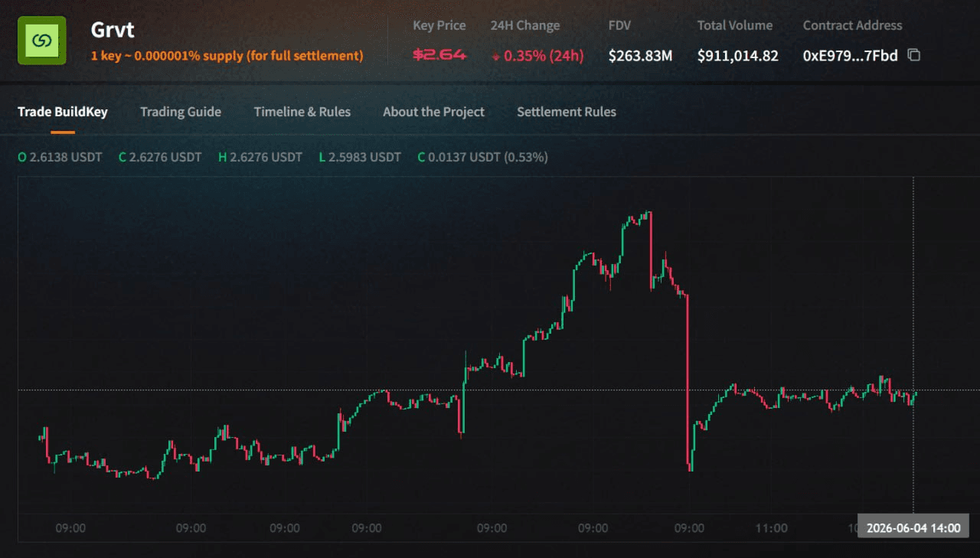Viewport: 980px width, 558px height.
Task: Click the low price L 2.5983 USDT
Action: pos(360,157)
